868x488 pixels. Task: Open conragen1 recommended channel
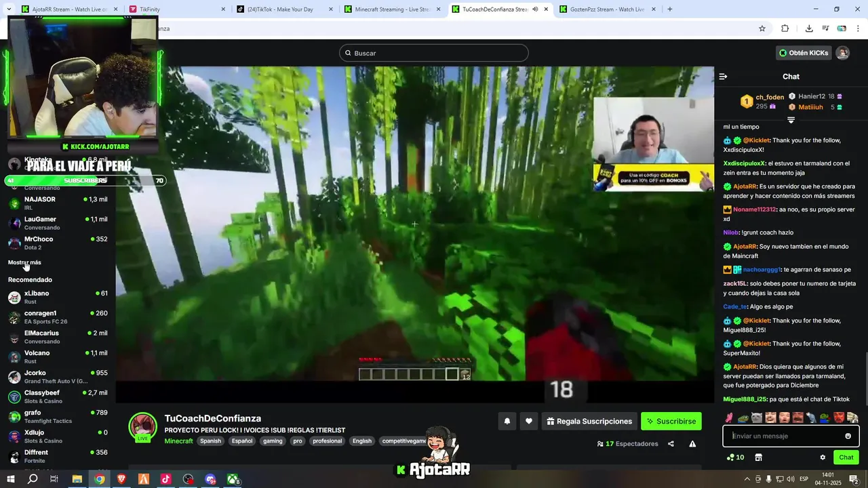58,317
